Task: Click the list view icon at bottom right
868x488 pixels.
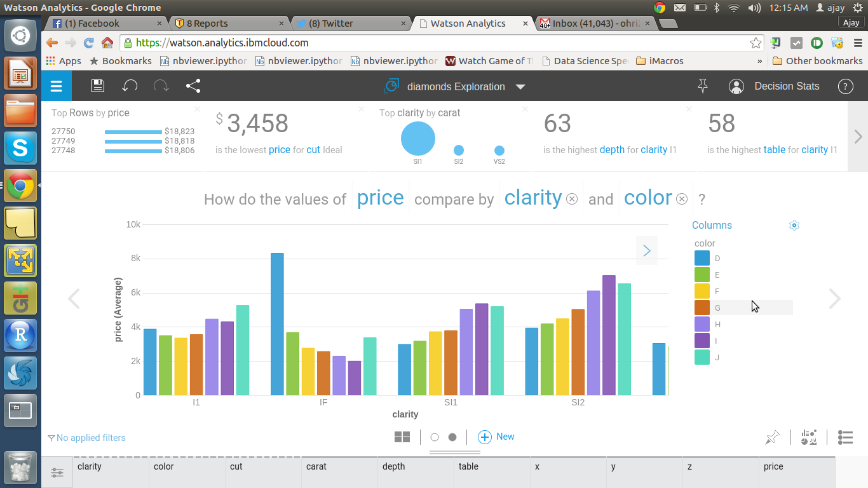Action: point(845,437)
